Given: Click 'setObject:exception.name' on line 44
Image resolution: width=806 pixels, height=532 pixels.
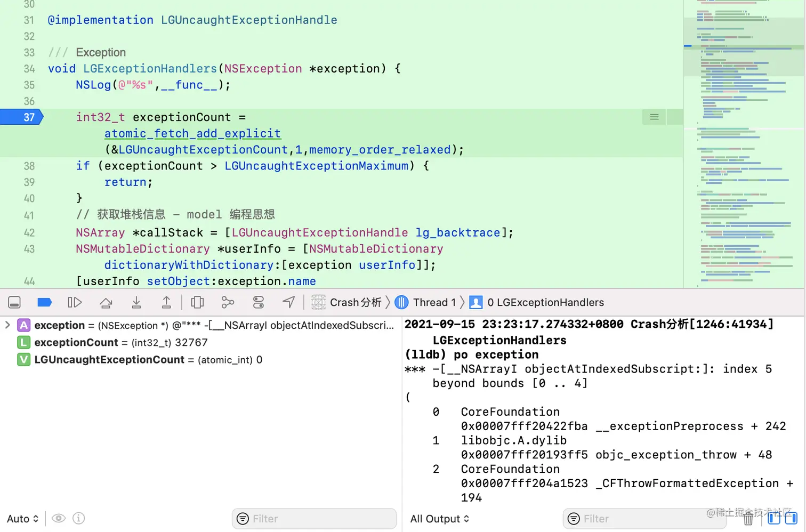Looking at the screenshot, I should (x=231, y=281).
